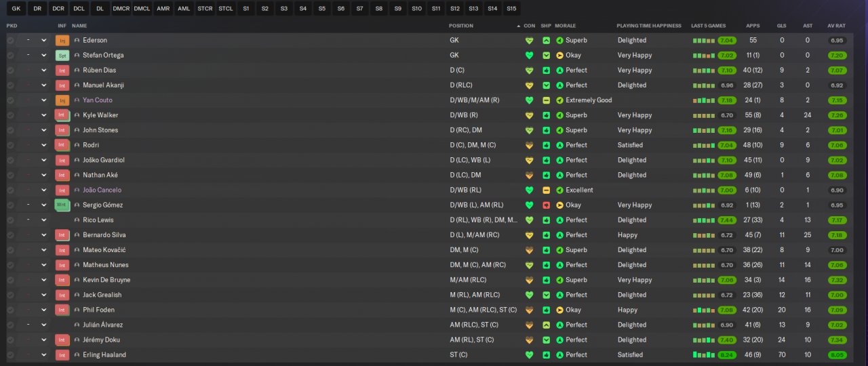Expand the chevron dropdown for Kevin De Bruyne
868x366 pixels.
(x=44, y=280)
